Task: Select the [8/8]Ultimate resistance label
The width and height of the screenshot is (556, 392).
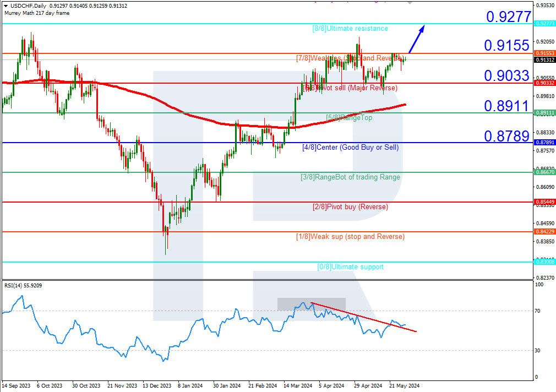Action: (350, 29)
